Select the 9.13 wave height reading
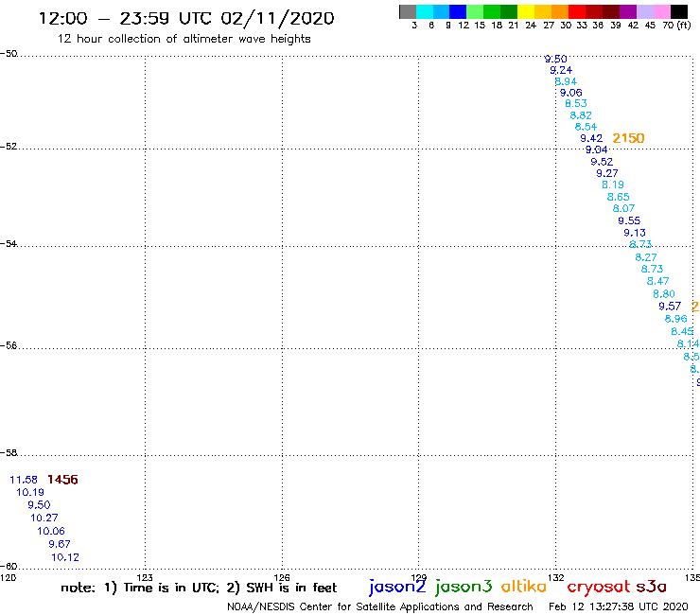Screen dimensions: 700x615 pyautogui.click(x=635, y=232)
